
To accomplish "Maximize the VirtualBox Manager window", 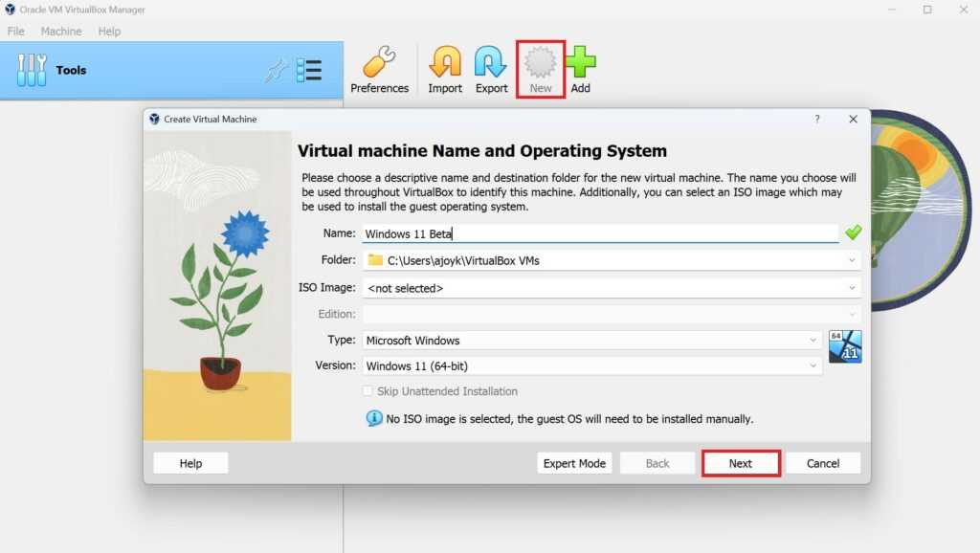I will (x=927, y=10).
